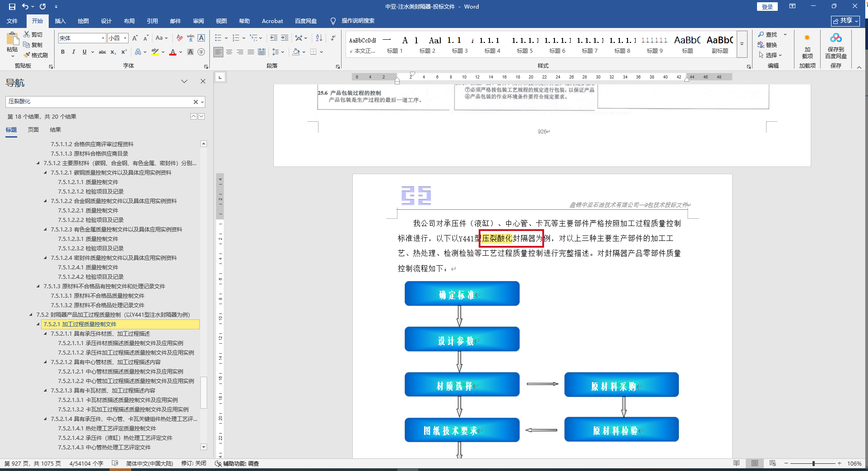Toggle show/hide paragraph marks
The width and height of the screenshot is (868, 471).
pyautogui.click(x=333, y=38)
